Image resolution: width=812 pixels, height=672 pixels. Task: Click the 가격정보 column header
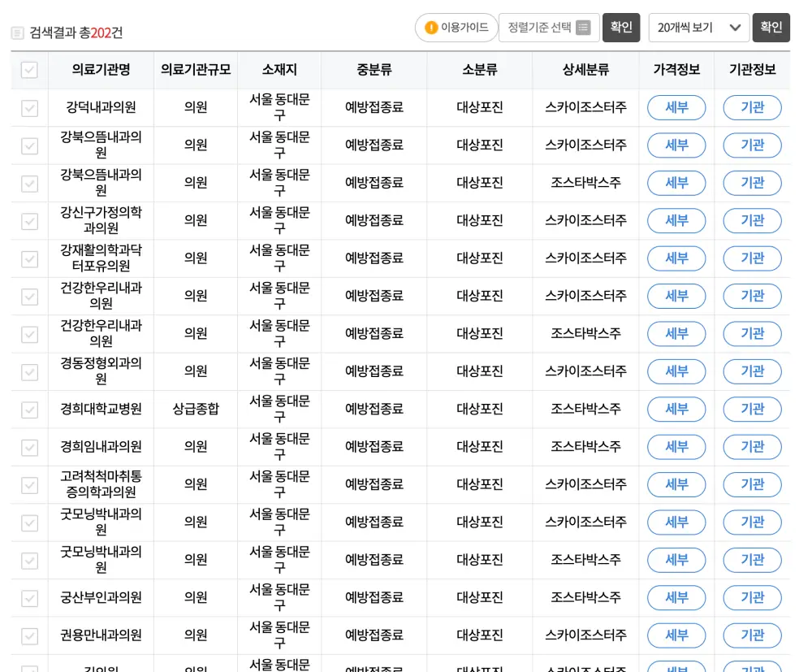676,69
